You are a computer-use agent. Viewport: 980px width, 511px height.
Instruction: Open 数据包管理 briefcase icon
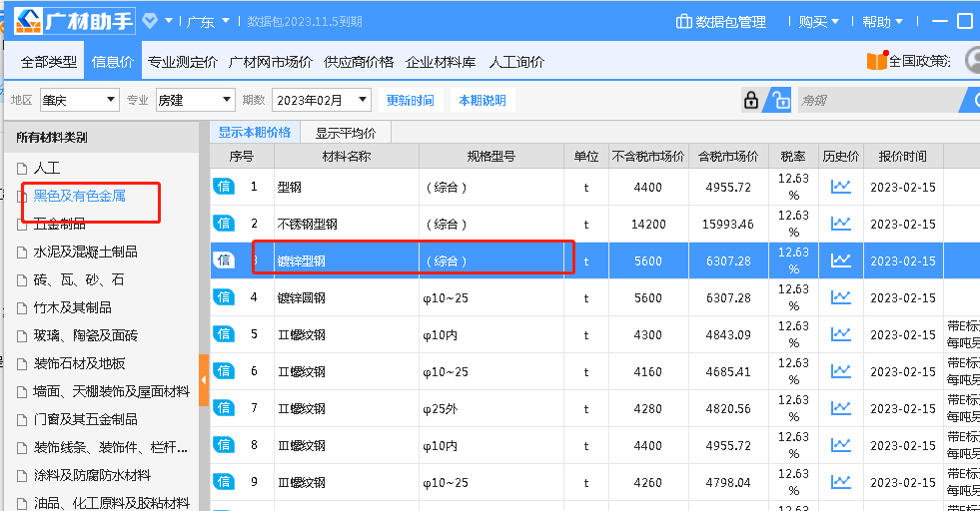[683, 21]
